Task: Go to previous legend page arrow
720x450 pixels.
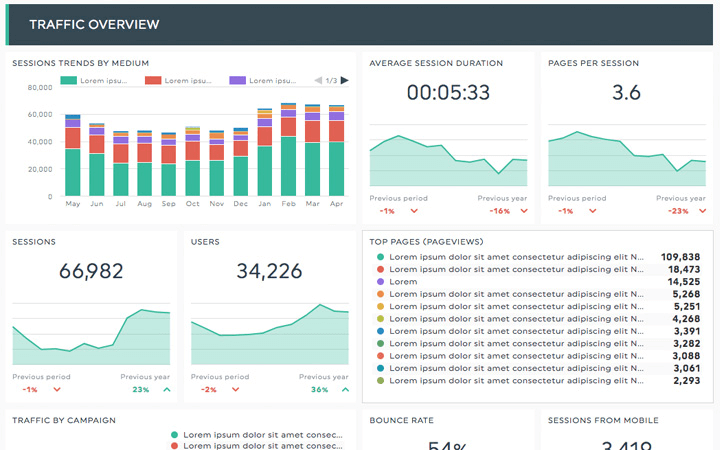Action: 318,80
